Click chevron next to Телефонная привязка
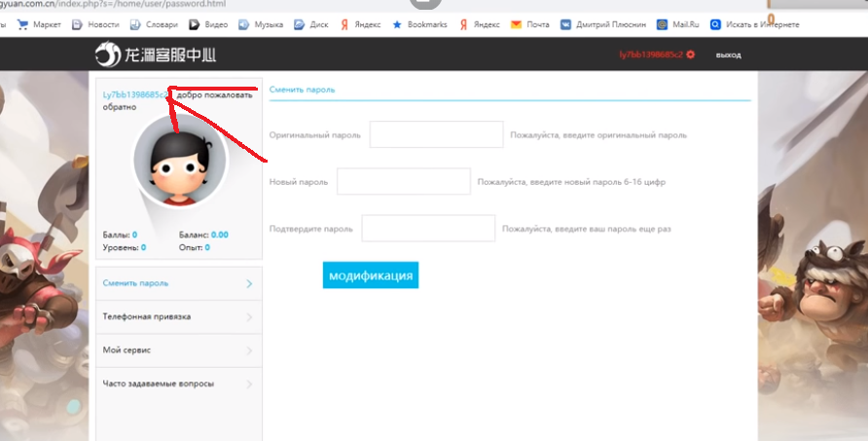The width and height of the screenshot is (868, 441). coord(249,317)
